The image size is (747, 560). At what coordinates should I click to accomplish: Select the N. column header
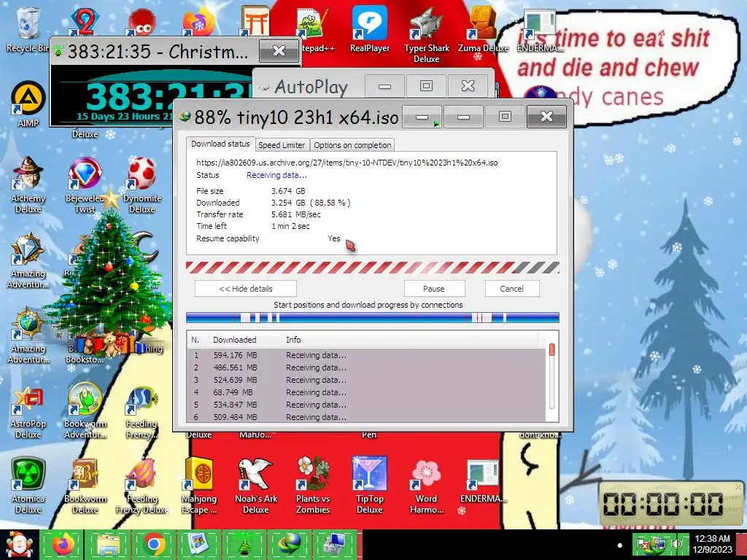coord(197,340)
